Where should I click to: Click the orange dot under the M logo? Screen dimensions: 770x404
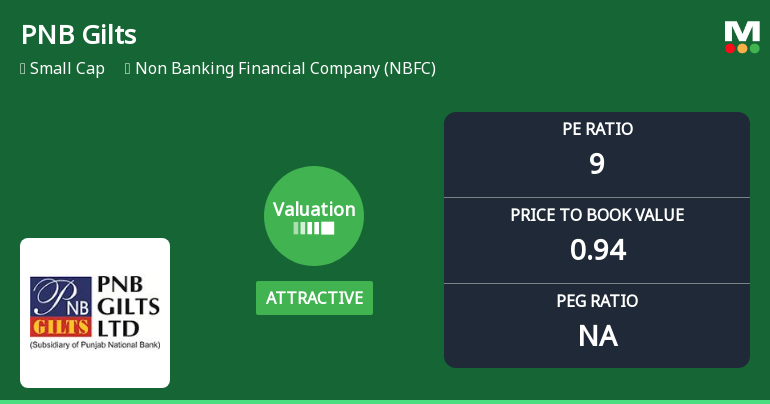point(742,48)
